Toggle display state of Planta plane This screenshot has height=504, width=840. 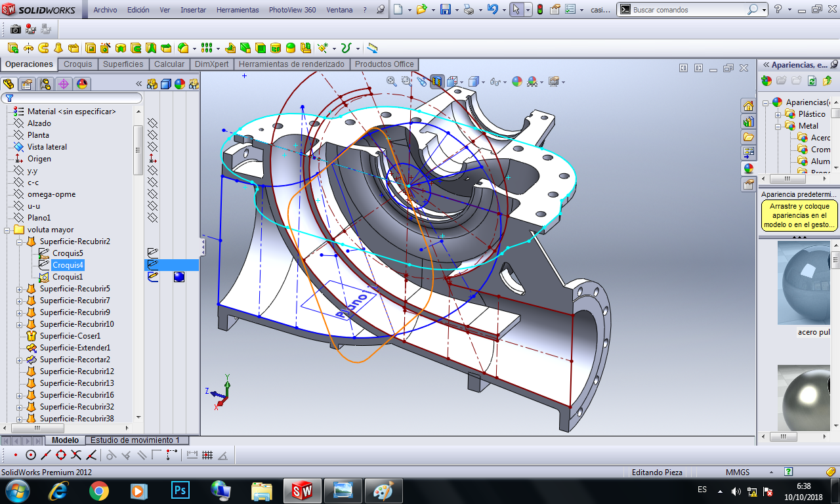(x=152, y=135)
